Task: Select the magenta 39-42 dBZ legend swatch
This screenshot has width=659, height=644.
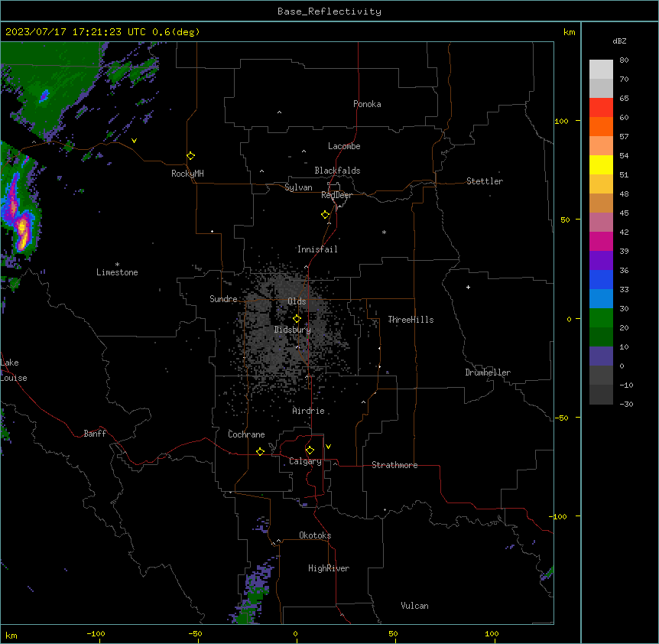Action: [x=601, y=241]
